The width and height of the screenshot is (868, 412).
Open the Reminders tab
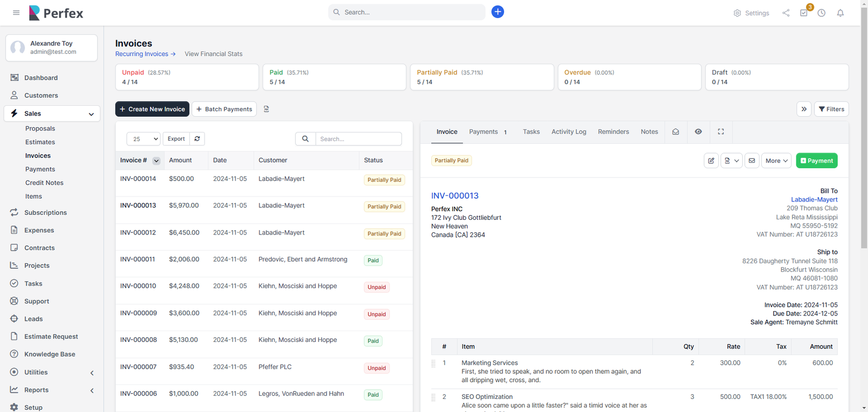coord(613,132)
